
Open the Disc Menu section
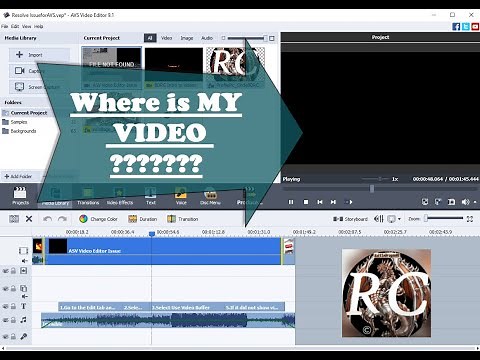[210, 196]
